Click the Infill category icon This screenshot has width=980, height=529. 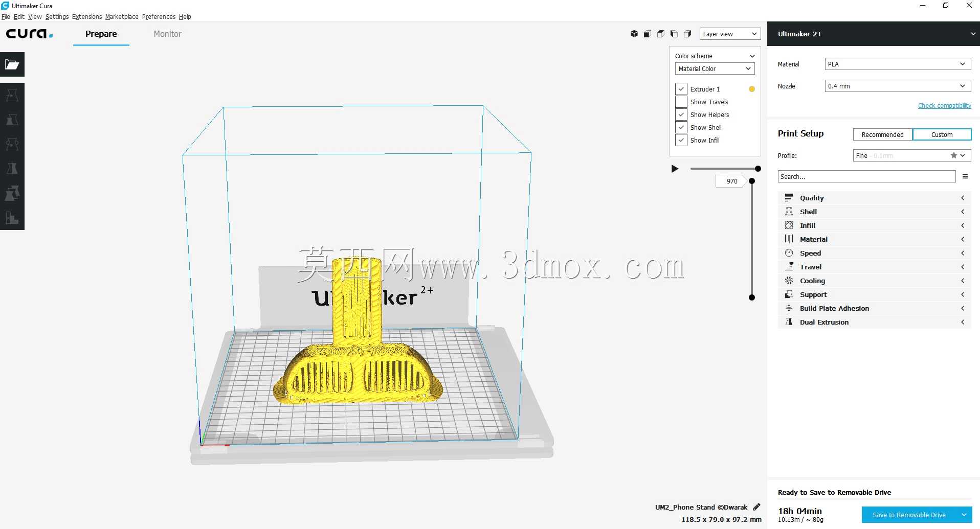pyautogui.click(x=789, y=225)
